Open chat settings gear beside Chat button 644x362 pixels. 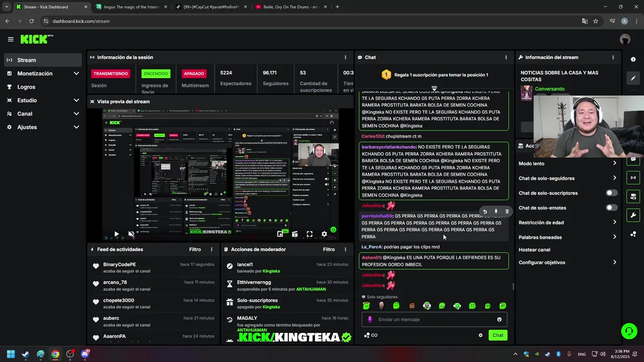point(480,335)
